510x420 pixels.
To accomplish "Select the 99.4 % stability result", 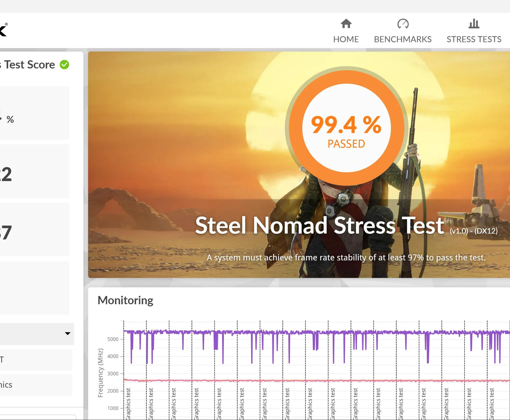I will (346, 125).
